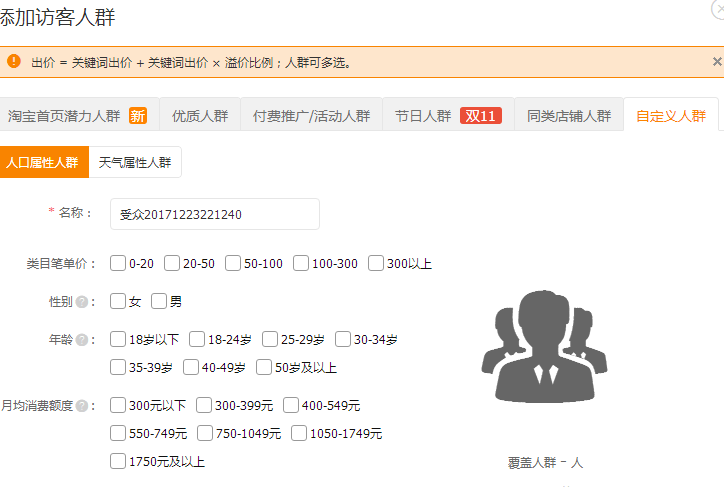Dismiss the bid formula notice banner
Viewport: 724px width, 487px height.
[x=716, y=61]
